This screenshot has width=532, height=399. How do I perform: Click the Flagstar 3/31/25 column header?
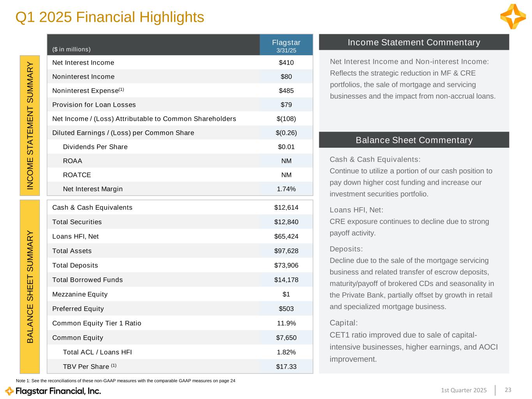pyautogui.click(x=286, y=45)
